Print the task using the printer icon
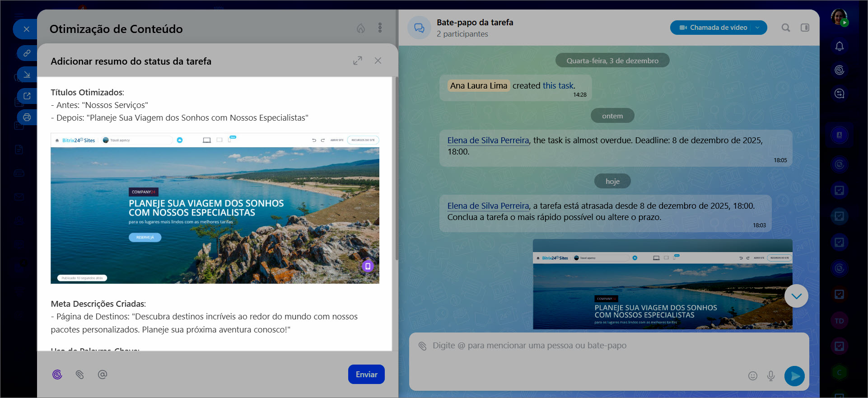The image size is (868, 398). pos(27,117)
